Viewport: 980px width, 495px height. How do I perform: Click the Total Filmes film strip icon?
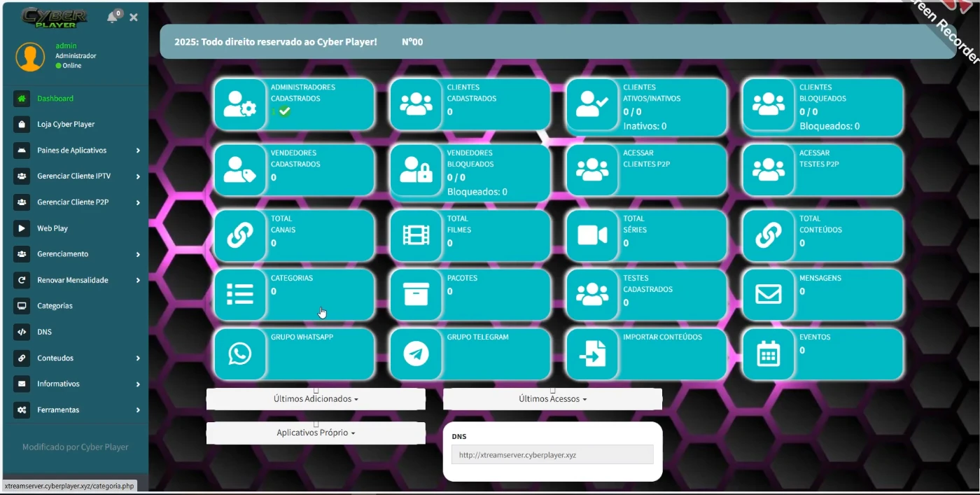[416, 235]
